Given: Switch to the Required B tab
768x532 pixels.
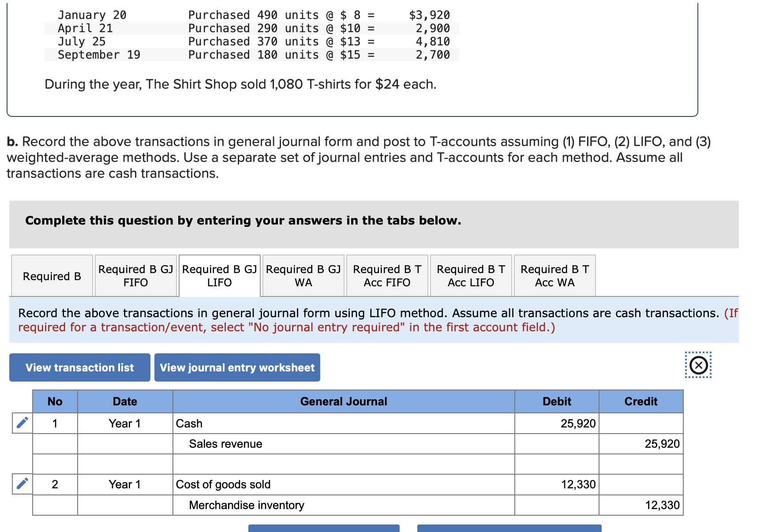Looking at the screenshot, I should click(x=52, y=275).
